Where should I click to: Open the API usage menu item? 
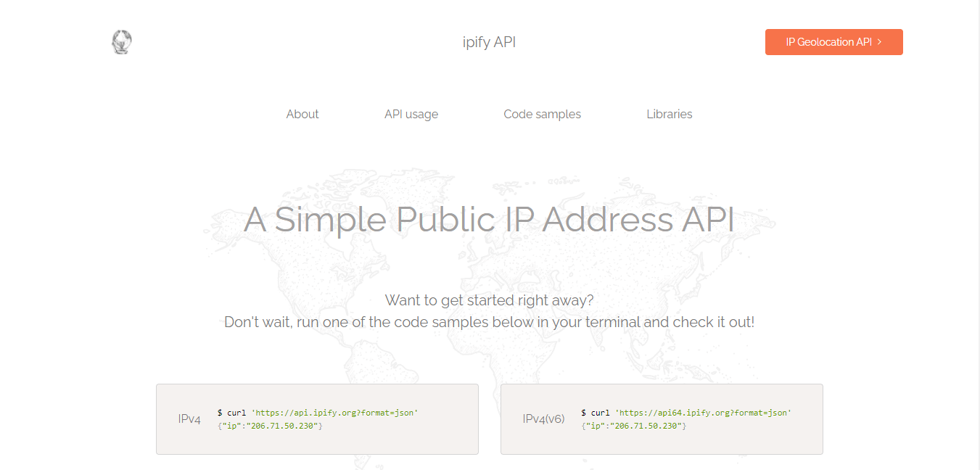(411, 114)
